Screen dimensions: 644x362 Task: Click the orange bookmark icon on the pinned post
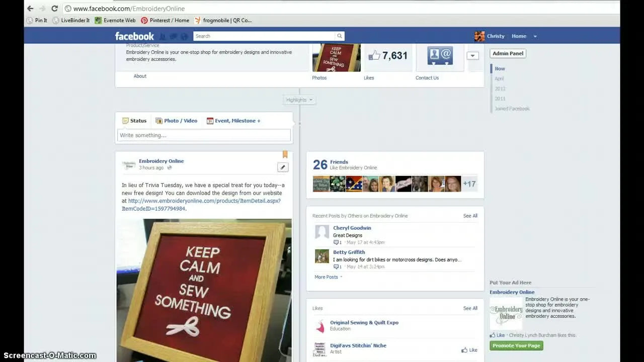coord(285,154)
